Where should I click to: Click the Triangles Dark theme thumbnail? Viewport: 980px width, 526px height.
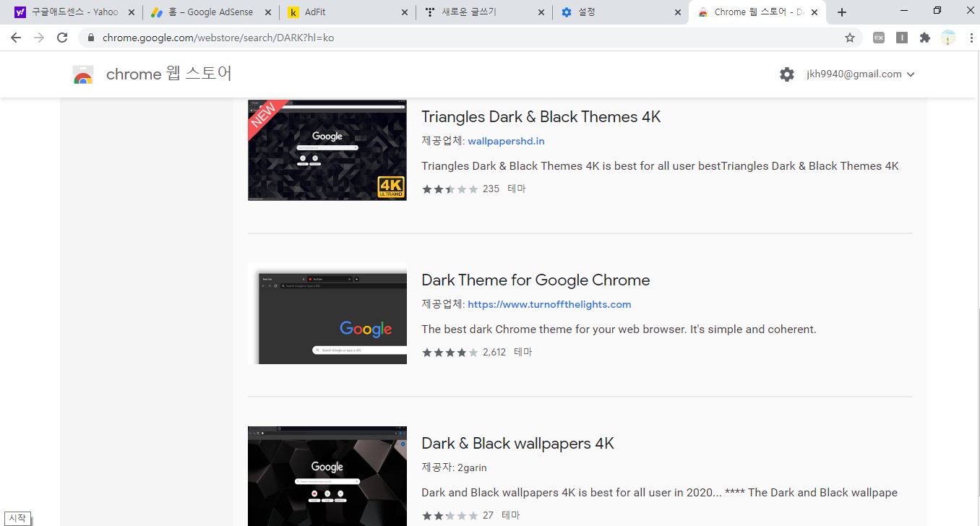(327, 150)
